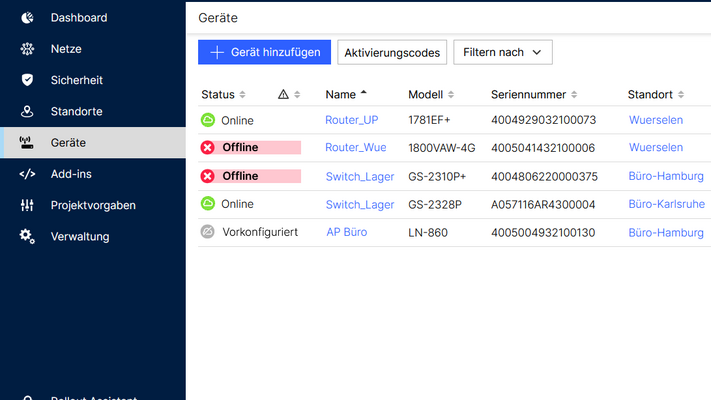Image resolution: width=711 pixels, height=400 pixels.
Task: Click the Add-ins code icon
Action: click(27, 174)
